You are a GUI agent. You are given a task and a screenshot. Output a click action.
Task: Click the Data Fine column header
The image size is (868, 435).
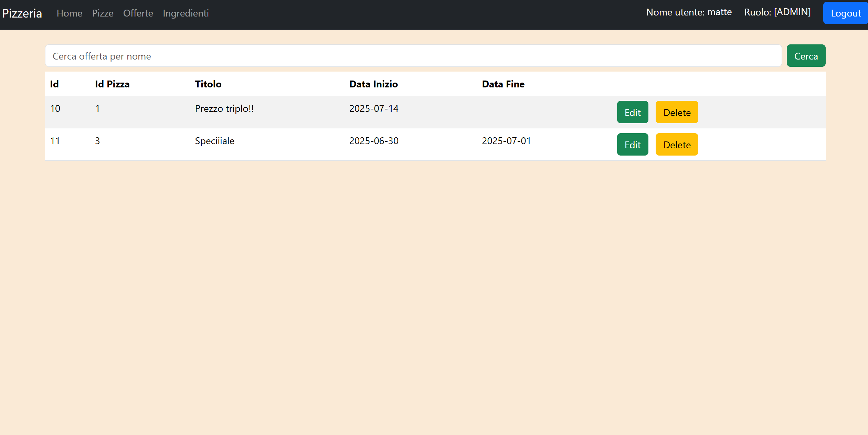point(503,84)
